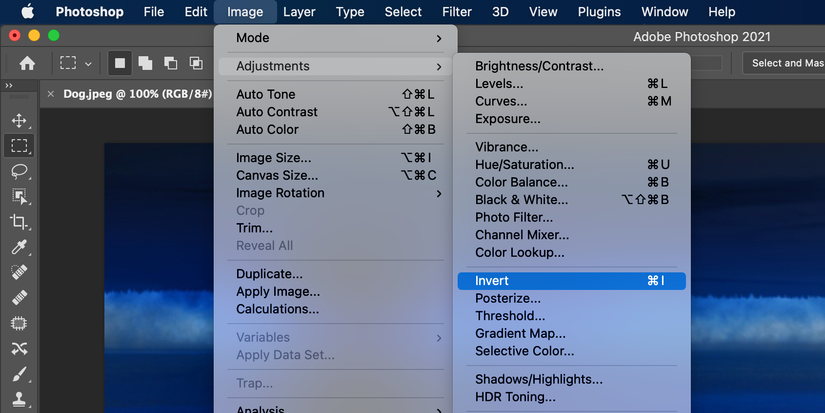The height and width of the screenshot is (413, 825).
Task: Select the Rectangular Marquee tool in the toolbar
Action: tap(19, 146)
